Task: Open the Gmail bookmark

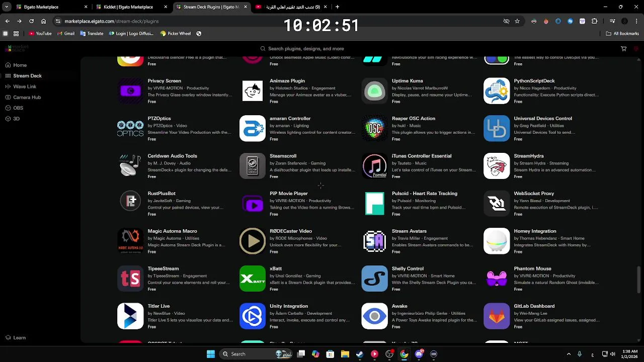Action: [x=65, y=34]
